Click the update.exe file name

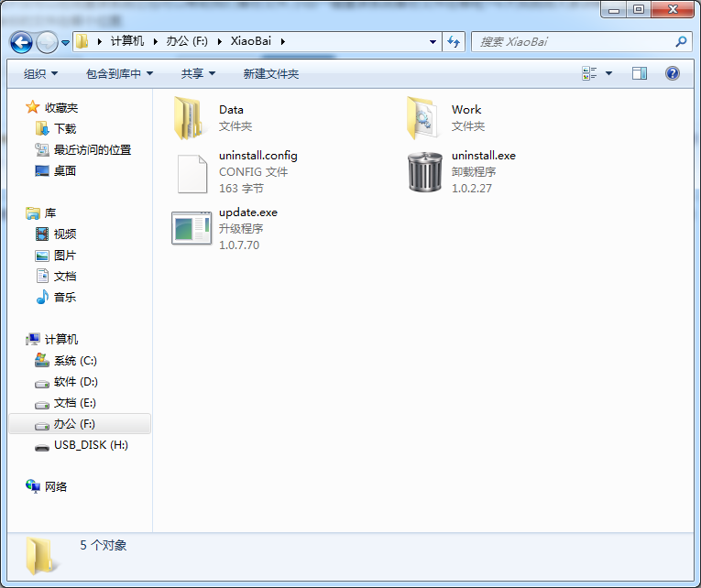[248, 212]
